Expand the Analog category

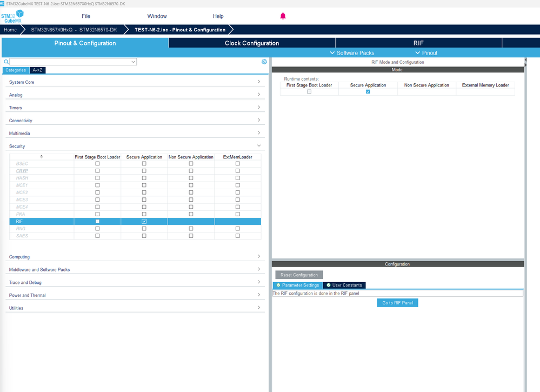point(135,95)
